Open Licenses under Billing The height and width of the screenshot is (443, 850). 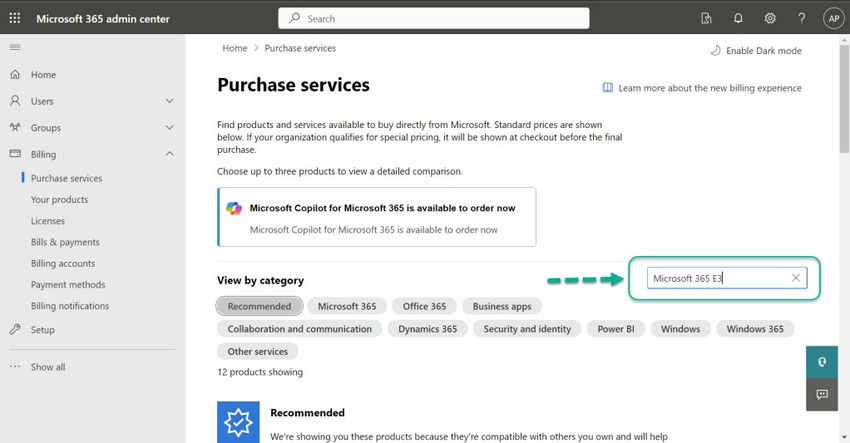(48, 221)
